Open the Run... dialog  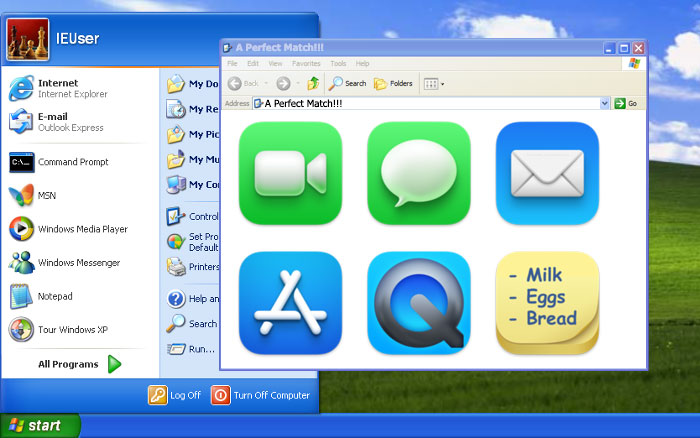click(x=191, y=349)
